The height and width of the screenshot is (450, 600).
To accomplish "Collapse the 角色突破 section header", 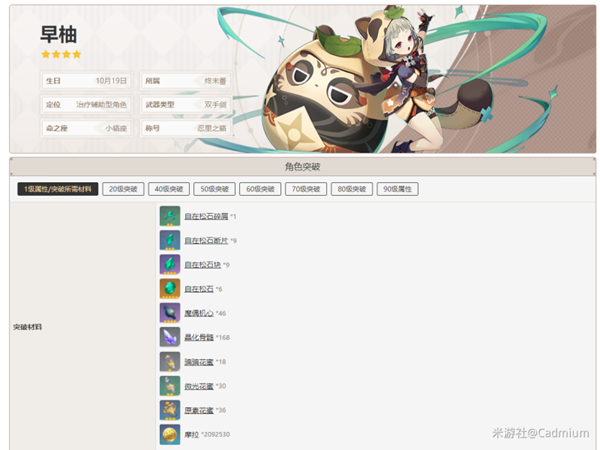I will pos(302,166).
